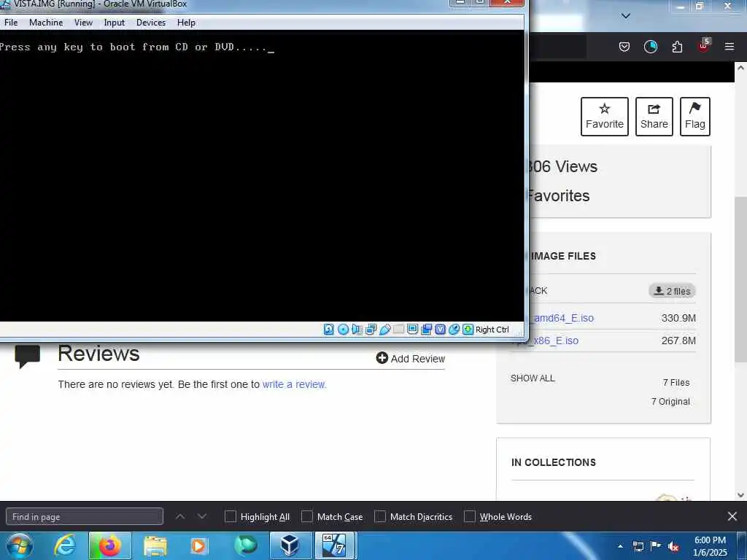Image resolution: width=747 pixels, height=560 pixels.
Task: Click the muted volume tray icon
Action: (x=673, y=546)
